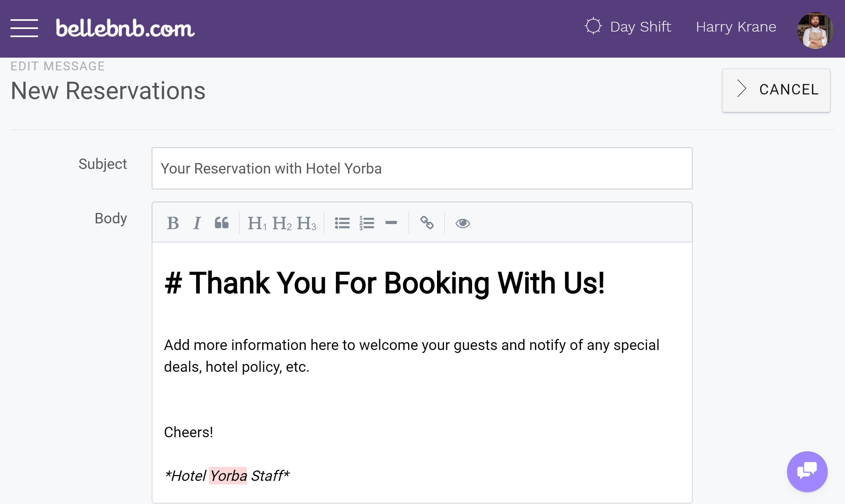The width and height of the screenshot is (845, 504).
Task: Click the 'Cheers!' line in the body
Action: click(188, 432)
